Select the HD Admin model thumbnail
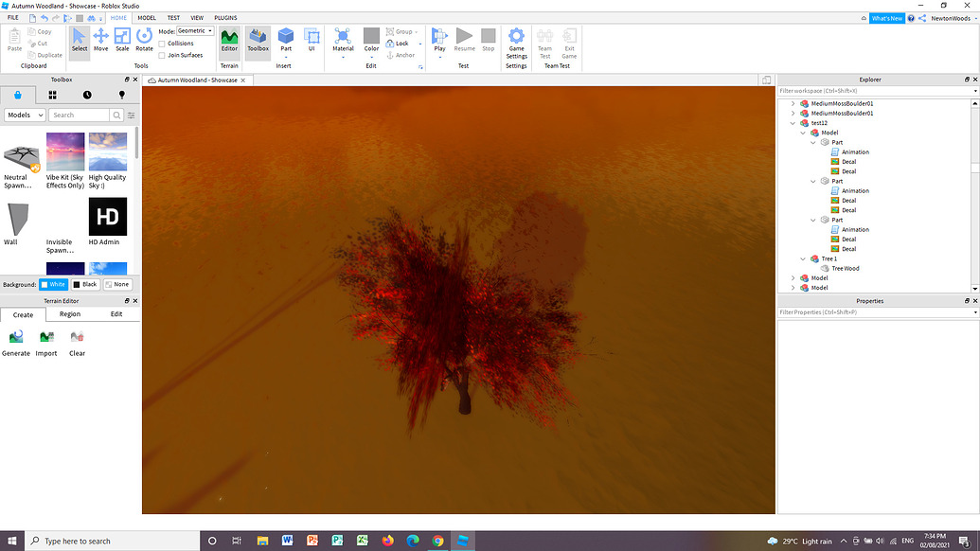 108,217
